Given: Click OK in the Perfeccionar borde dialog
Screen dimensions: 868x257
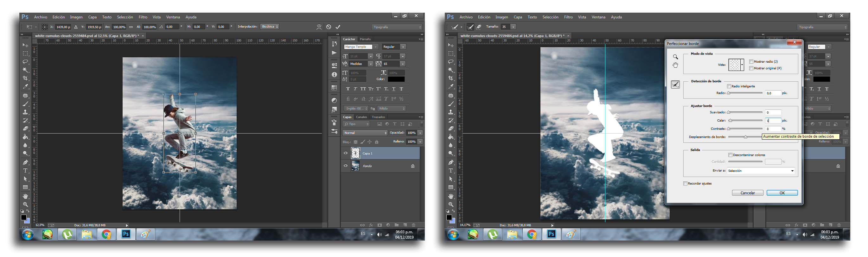Looking at the screenshot, I should (782, 193).
